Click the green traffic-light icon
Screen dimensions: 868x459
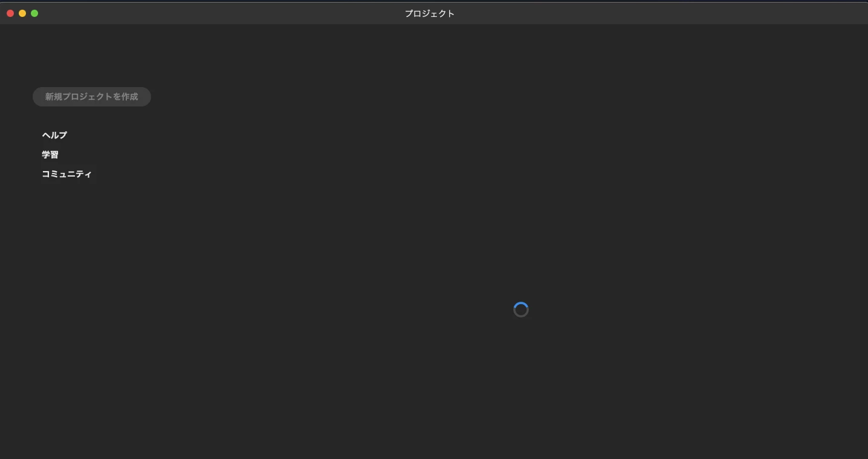point(34,13)
